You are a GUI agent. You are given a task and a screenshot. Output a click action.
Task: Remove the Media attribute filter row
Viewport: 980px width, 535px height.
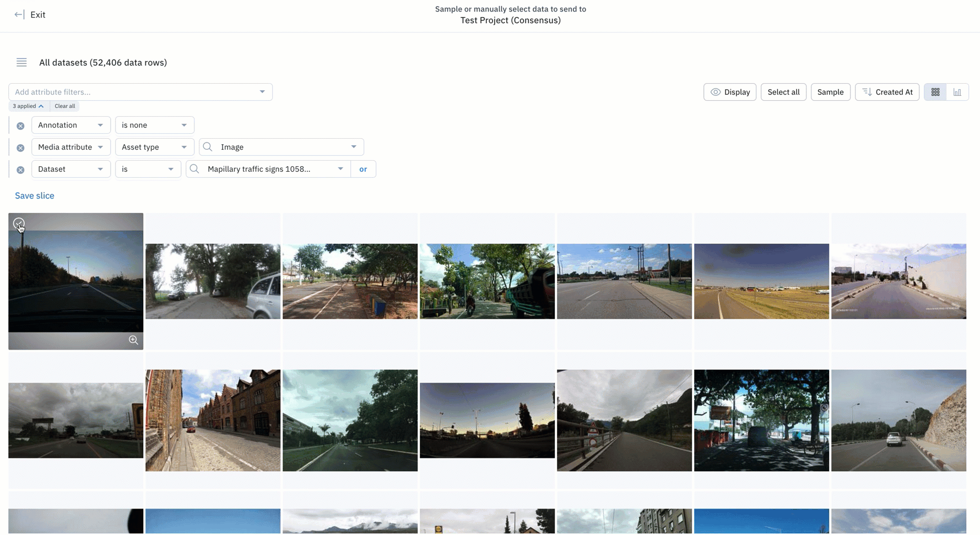20,148
